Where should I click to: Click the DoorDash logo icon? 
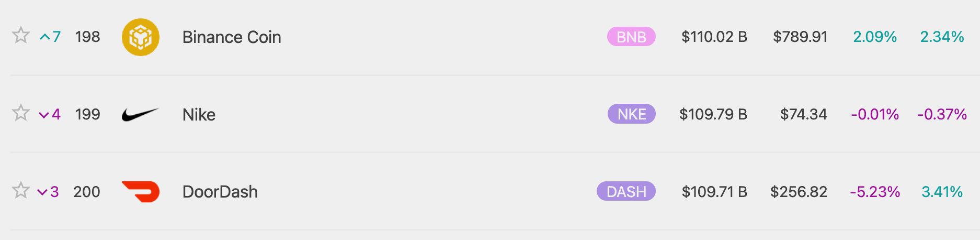click(x=140, y=191)
